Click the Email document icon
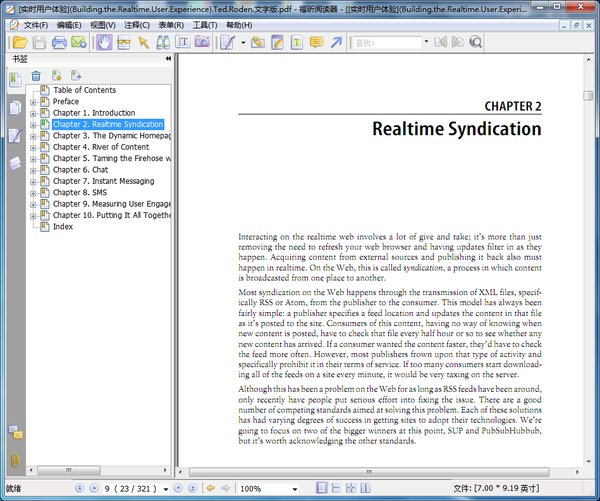This screenshot has width=600, height=501. (78, 42)
